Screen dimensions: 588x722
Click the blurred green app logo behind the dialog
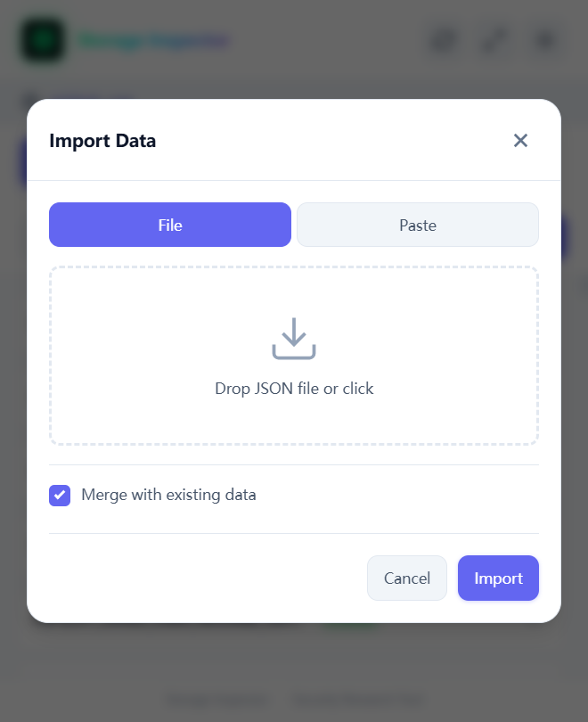click(43, 40)
